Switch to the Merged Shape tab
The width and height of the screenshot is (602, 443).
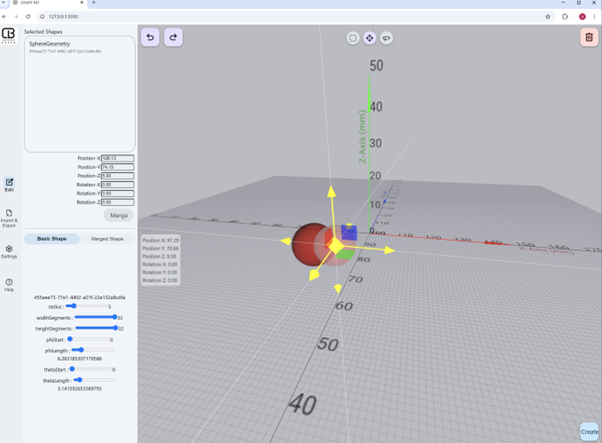pos(107,239)
